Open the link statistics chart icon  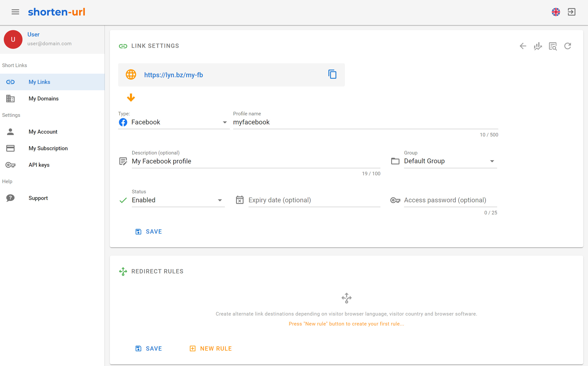[x=538, y=46]
